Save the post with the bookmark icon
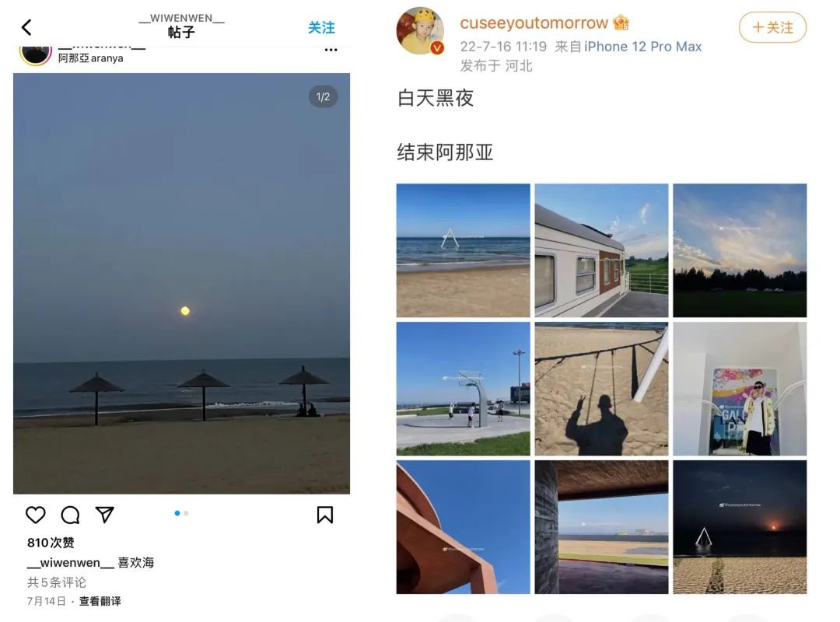The image size is (840, 622). [x=324, y=515]
